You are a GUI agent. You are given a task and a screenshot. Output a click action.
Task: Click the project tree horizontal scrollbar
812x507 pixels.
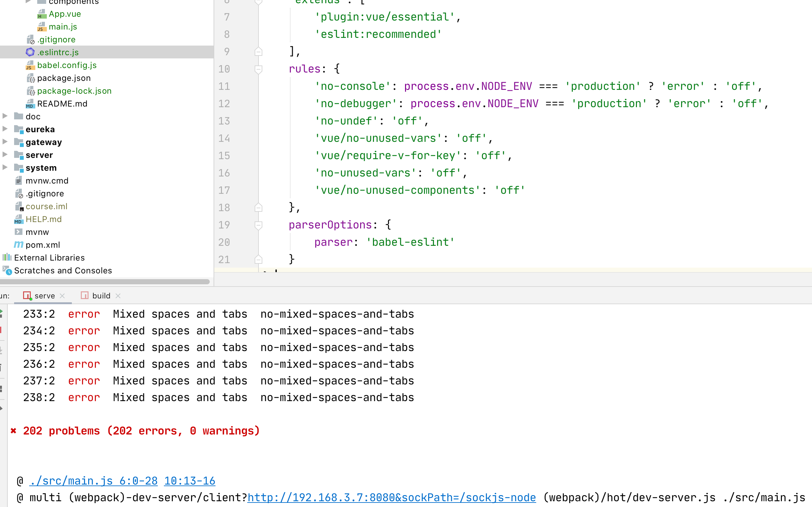(x=105, y=282)
